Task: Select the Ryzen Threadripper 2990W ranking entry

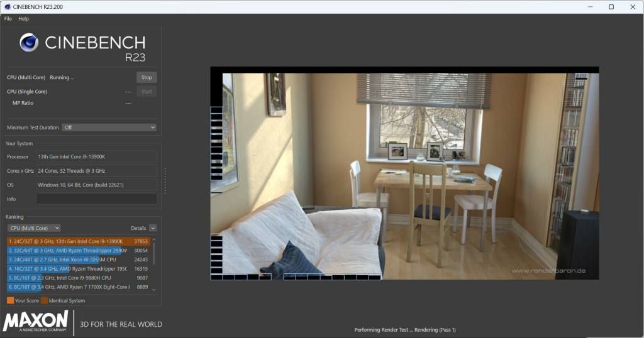Action: pyautogui.click(x=78, y=250)
